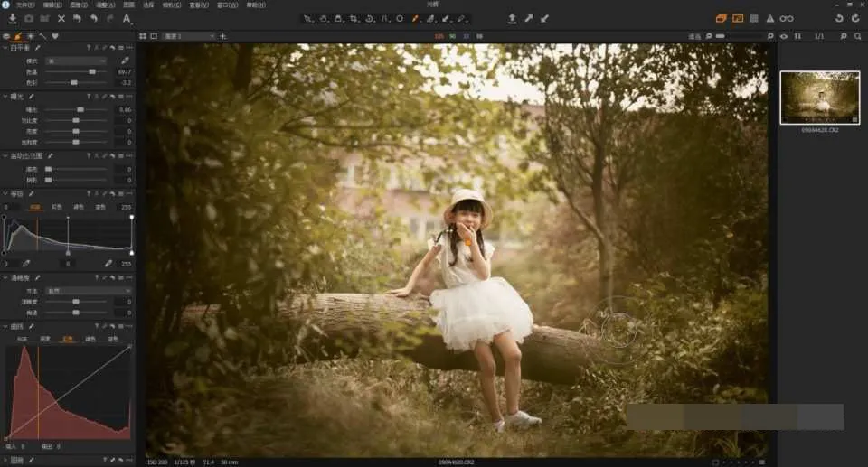
Task: Open the clarity 方法 method dropdown
Action: coord(88,291)
